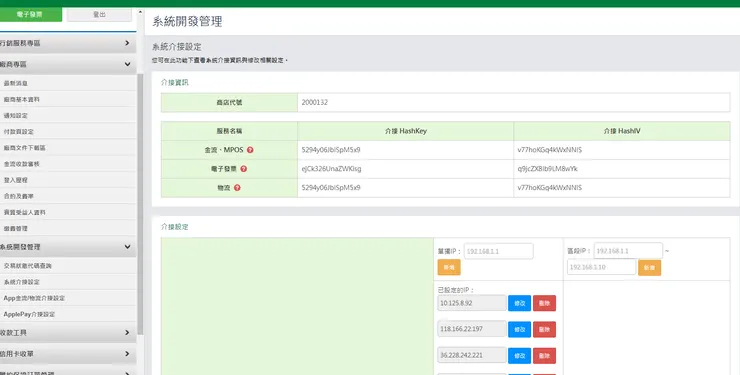
Task: Collapse the 系統開發管理 sidebar section
Action: [x=68, y=247]
